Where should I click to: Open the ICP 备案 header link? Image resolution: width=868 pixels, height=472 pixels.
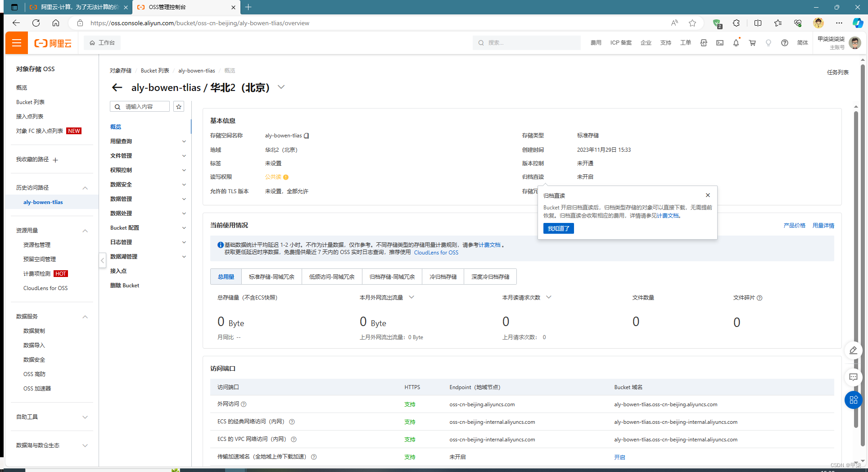[621, 43]
